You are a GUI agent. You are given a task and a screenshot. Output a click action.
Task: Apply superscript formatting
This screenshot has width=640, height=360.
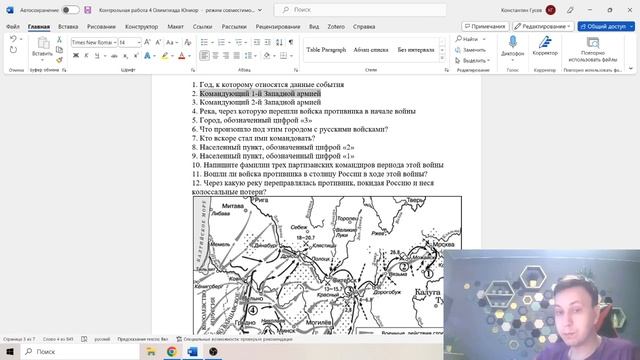coord(136,56)
